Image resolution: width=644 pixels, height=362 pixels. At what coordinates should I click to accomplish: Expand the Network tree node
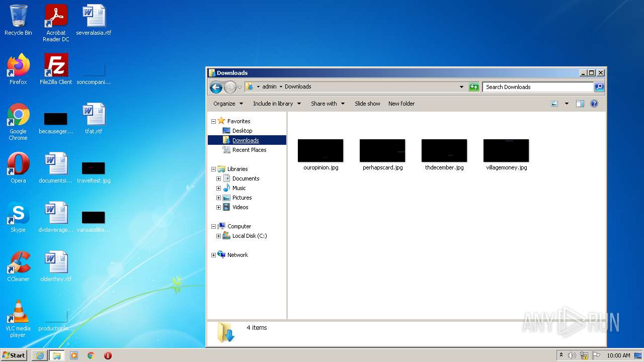[x=213, y=255]
